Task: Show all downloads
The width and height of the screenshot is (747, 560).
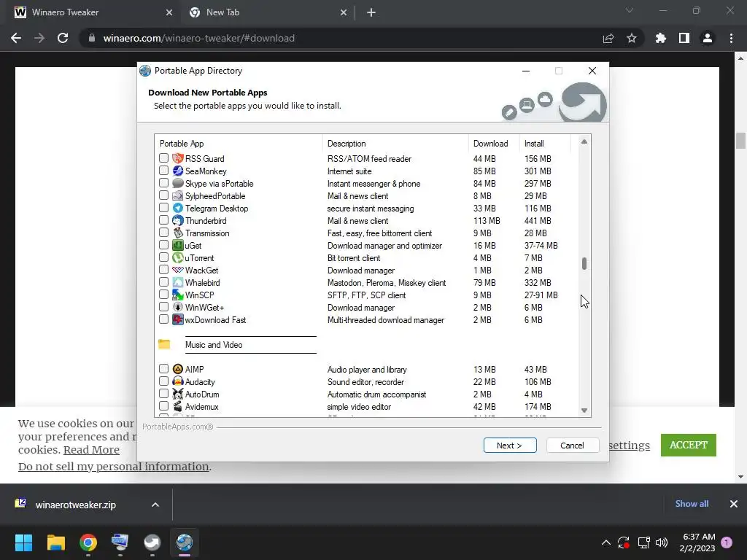Action: coord(692,504)
